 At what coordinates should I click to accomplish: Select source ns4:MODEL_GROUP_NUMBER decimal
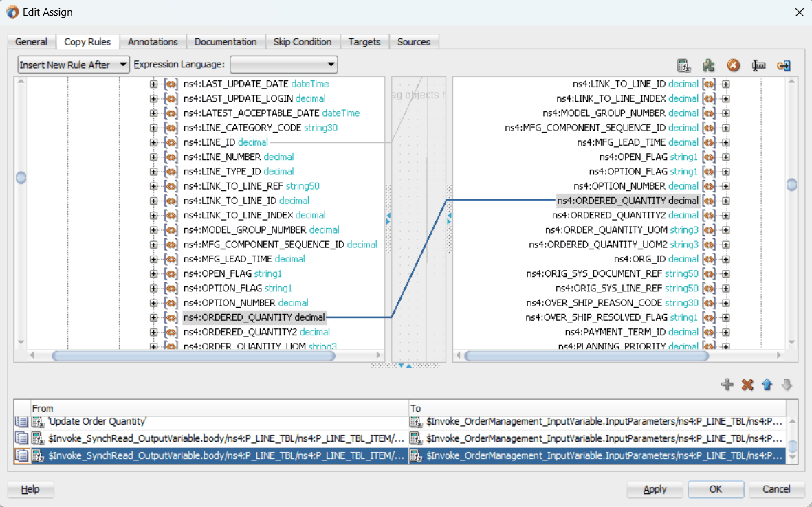tap(261, 229)
